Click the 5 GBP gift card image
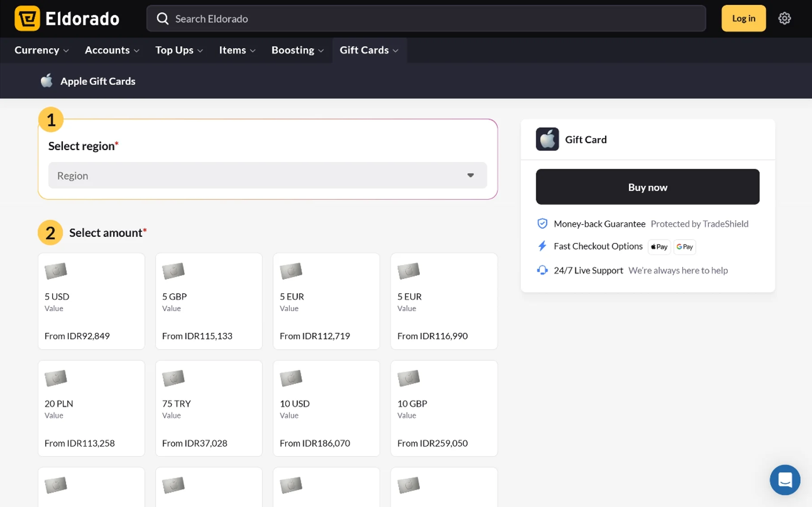The width and height of the screenshot is (812, 507). click(173, 271)
